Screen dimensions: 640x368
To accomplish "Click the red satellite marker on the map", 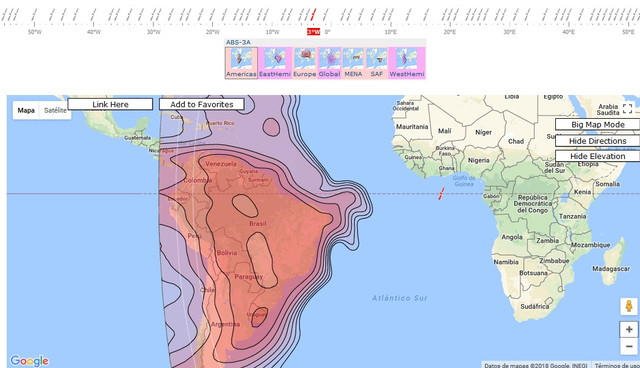I will 441,194.
